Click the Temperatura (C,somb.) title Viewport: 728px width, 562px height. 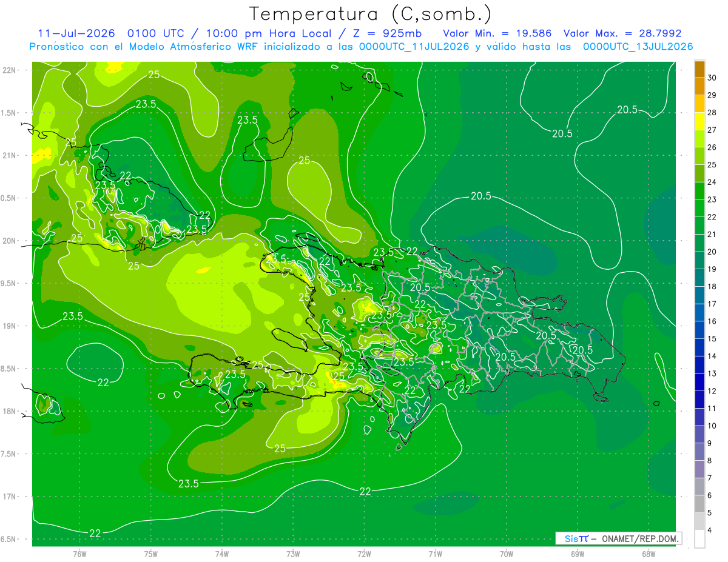370,14
